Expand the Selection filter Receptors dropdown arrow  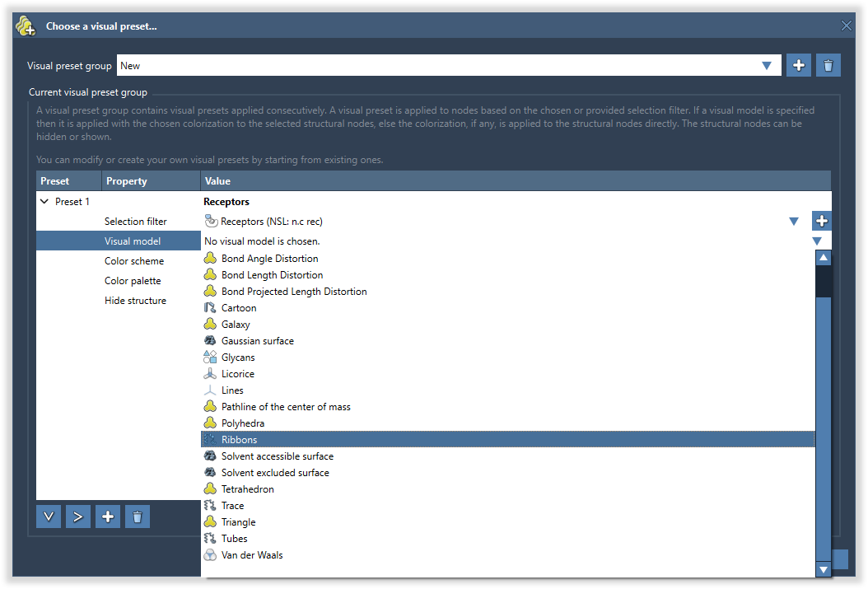pyautogui.click(x=794, y=221)
